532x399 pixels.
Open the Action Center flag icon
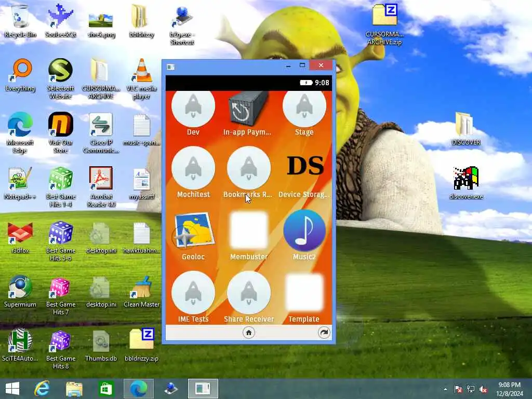(458, 389)
